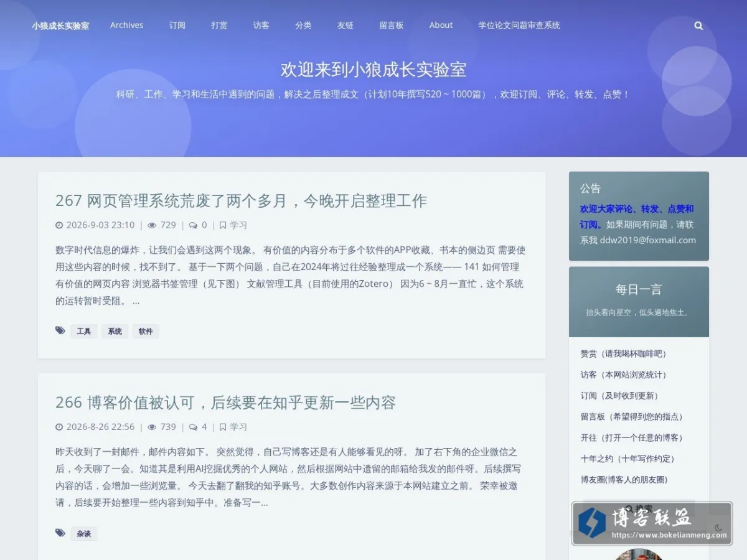Open post 266 博客价值被认可
The width and height of the screenshot is (747, 560).
(225, 403)
